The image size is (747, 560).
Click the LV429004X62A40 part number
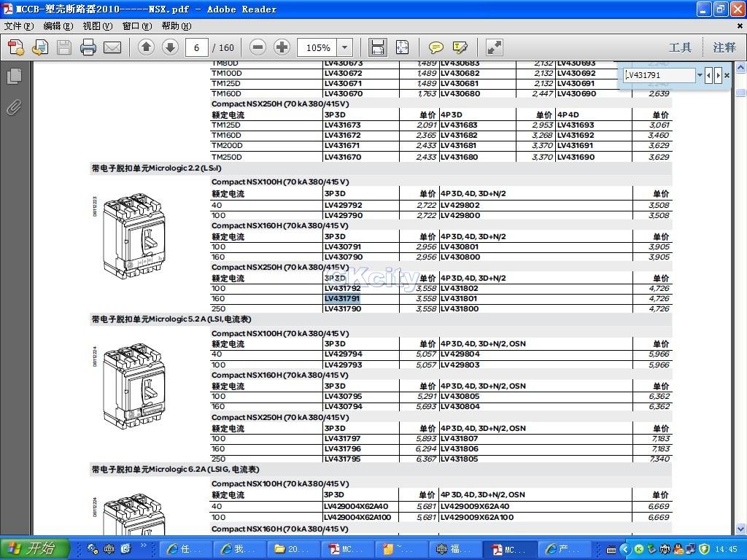[356, 506]
